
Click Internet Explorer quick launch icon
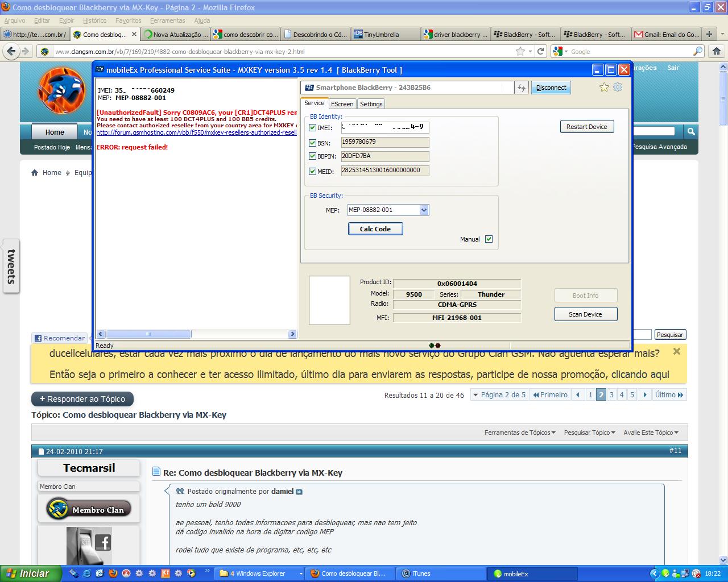(86, 573)
